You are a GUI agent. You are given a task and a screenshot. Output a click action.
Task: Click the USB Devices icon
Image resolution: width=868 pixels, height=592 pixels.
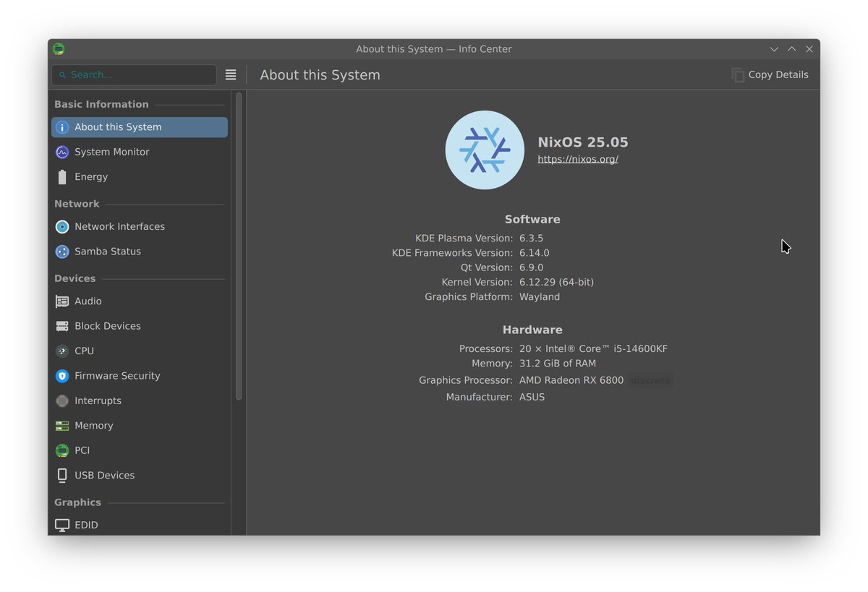62,476
